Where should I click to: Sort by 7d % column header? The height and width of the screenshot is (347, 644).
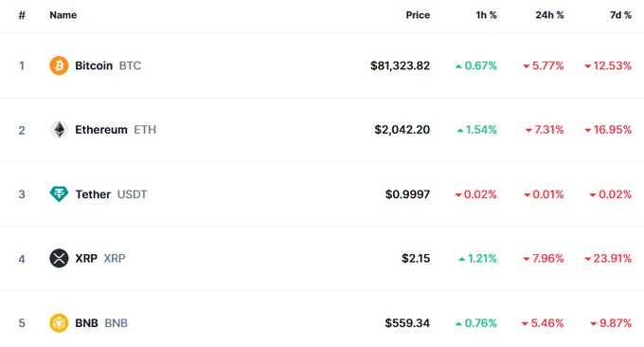[620, 15]
